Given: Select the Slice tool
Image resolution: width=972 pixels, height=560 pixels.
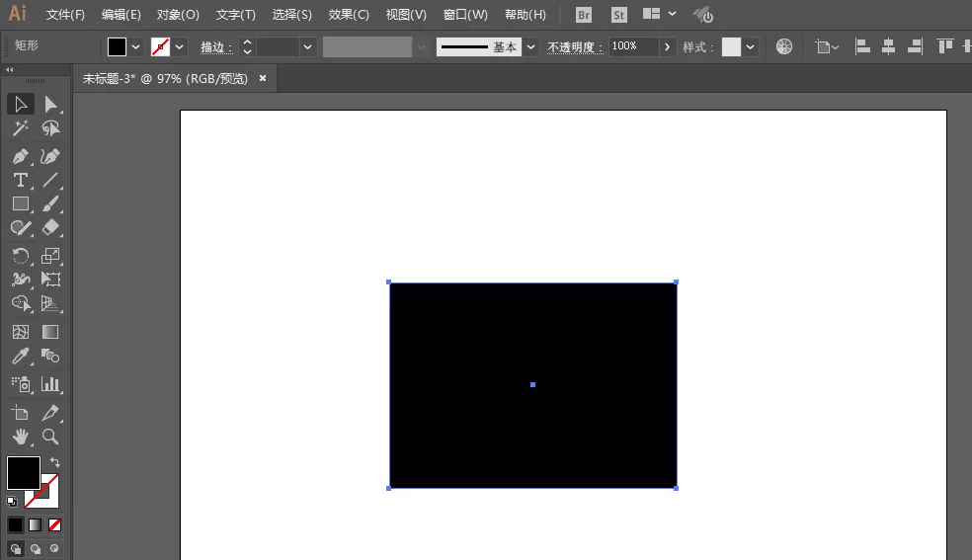Looking at the screenshot, I should tap(50, 413).
